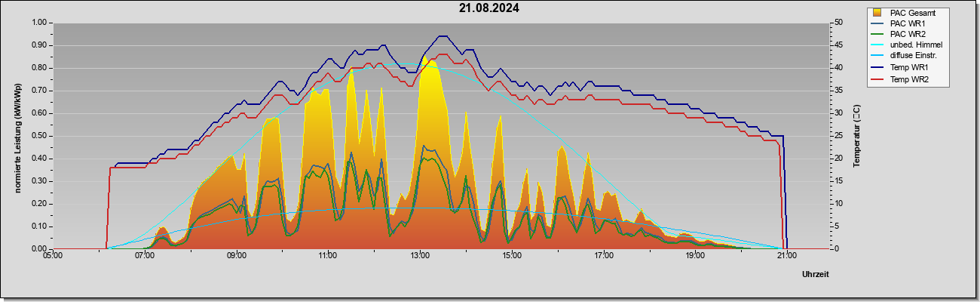This screenshot has height=302, width=980.
Task: Click the 0.50 value on left axis
Action: coord(39,136)
